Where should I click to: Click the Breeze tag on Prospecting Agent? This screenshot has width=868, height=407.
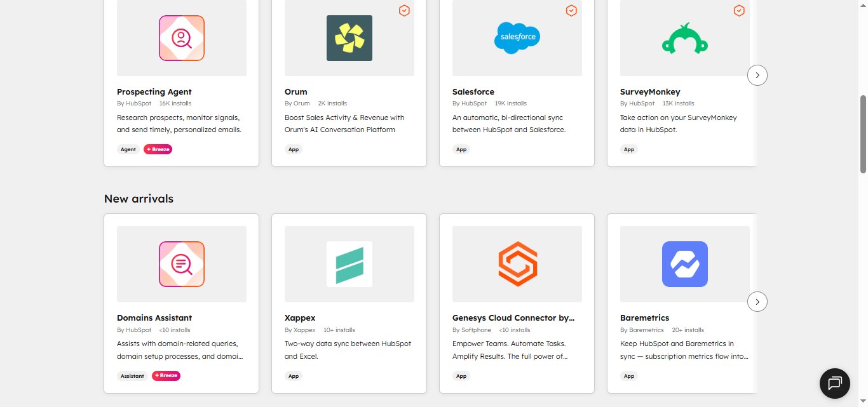pyautogui.click(x=158, y=149)
